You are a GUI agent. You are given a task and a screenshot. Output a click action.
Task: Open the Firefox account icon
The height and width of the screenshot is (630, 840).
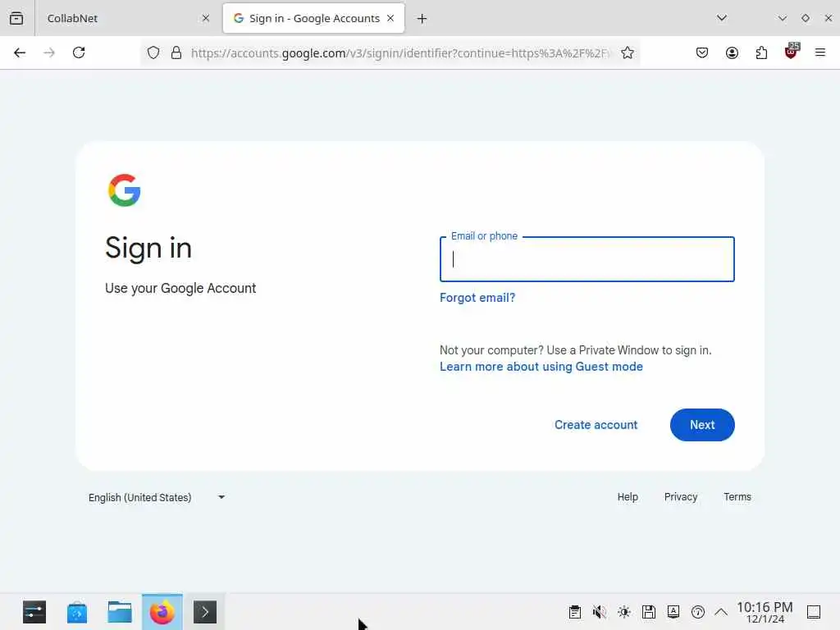(x=732, y=52)
